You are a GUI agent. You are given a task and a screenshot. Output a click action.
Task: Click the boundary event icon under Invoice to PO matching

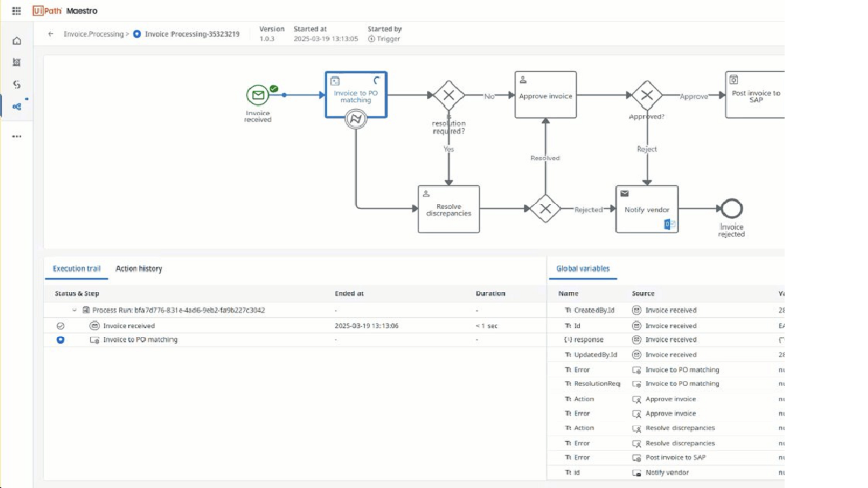click(x=355, y=119)
